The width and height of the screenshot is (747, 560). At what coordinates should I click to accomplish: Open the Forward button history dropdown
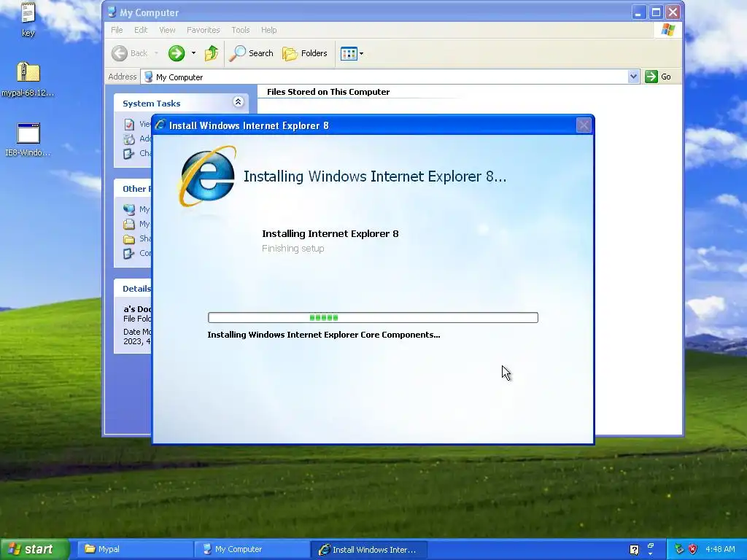193,53
